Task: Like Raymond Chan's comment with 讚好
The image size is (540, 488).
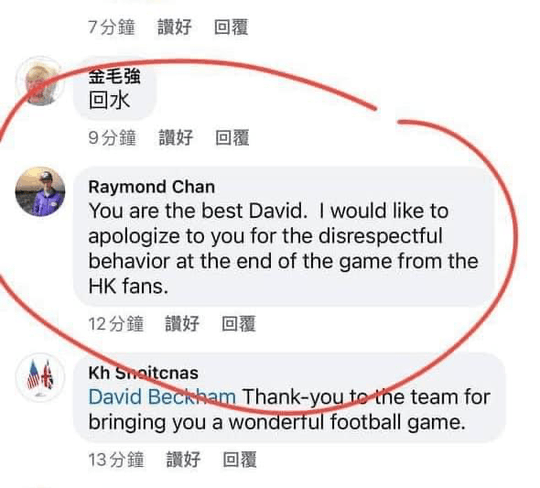Action: point(182,324)
